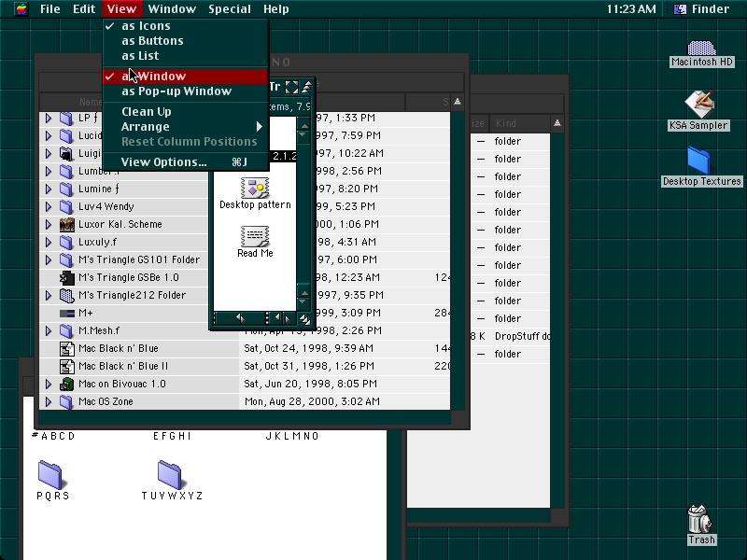The height and width of the screenshot is (560, 747).
Task: Click the M's Triangle212 Folder icon
Action: 66,295
